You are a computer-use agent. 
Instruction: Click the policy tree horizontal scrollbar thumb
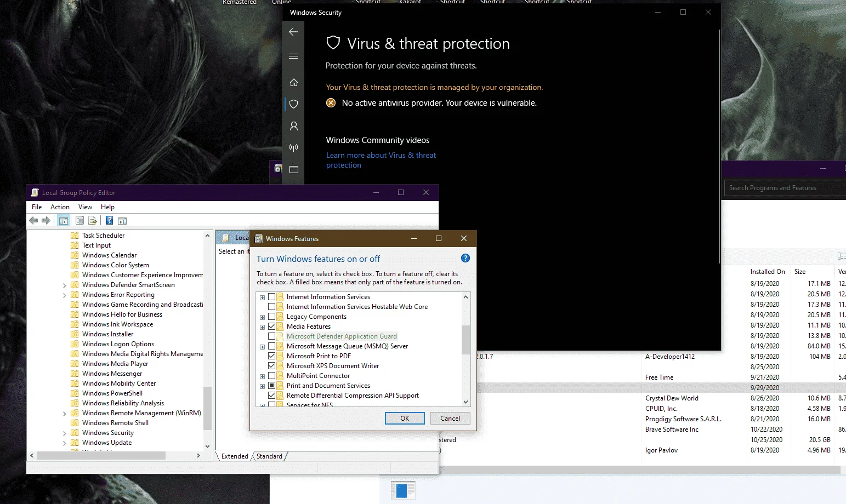(x=101, y=456)
